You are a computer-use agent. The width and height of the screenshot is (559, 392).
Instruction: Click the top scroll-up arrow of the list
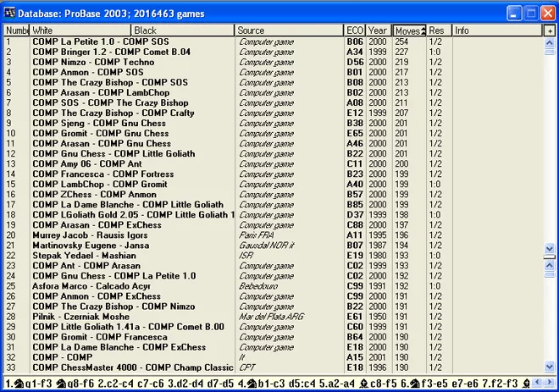(550, 41)
